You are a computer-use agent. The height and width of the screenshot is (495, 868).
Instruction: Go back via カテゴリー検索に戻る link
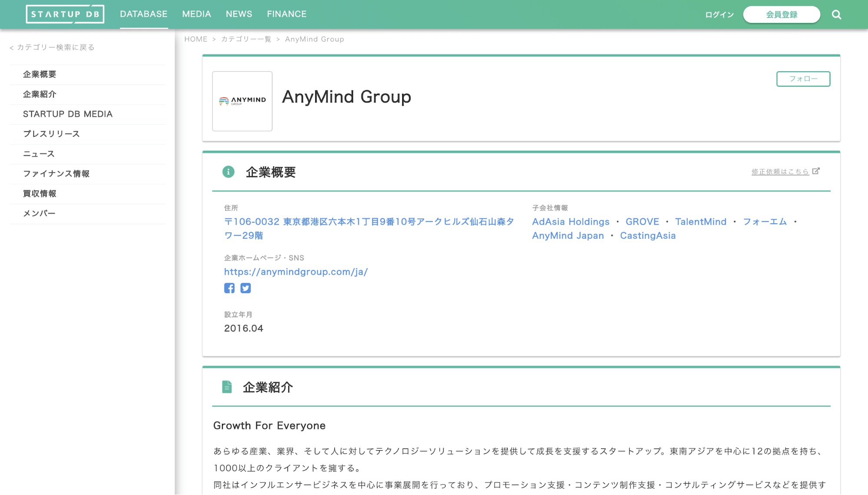[x=52, y=47]
